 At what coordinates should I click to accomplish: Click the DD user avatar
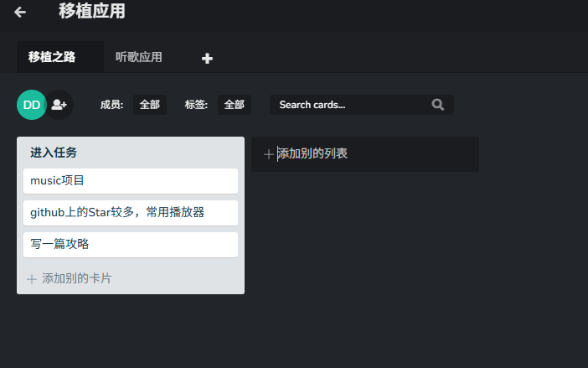tap(32, 105)
